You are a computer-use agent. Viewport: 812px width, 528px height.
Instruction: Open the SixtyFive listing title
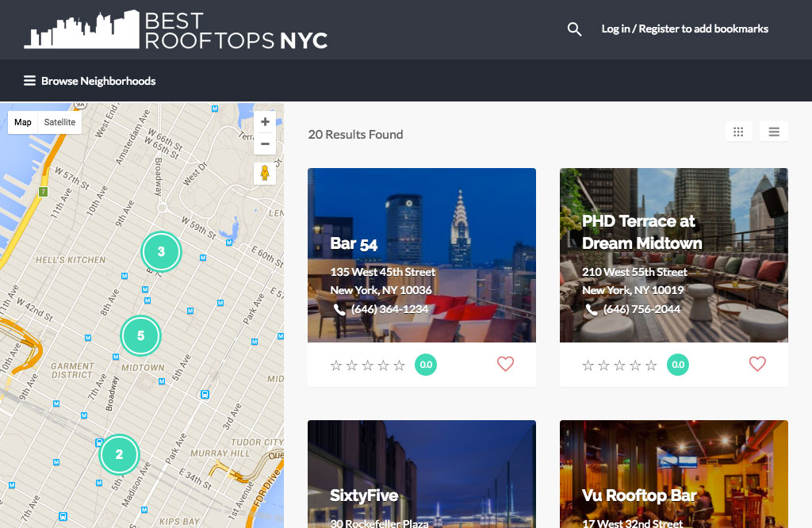pos(364,495)
